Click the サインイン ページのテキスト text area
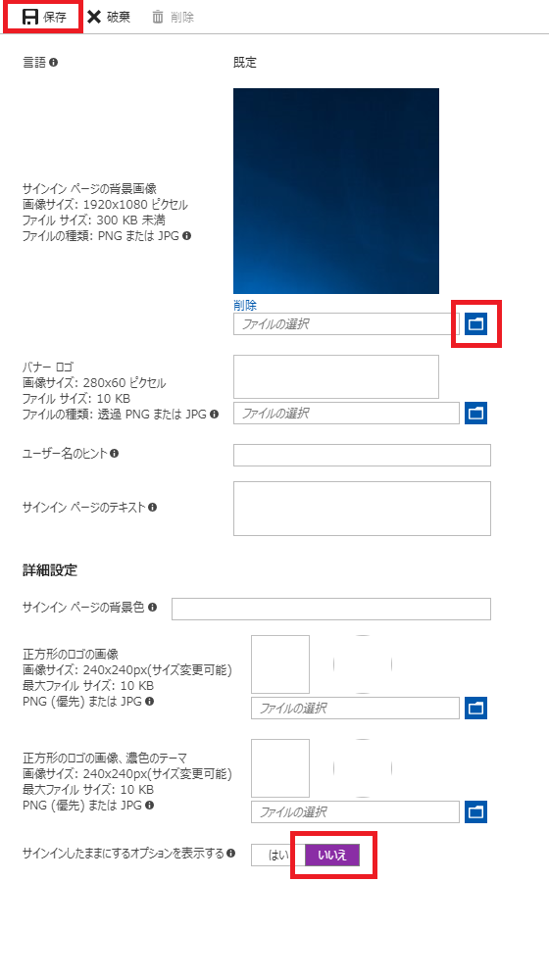The height and width of the screenshot is (980, 549). 362,509
